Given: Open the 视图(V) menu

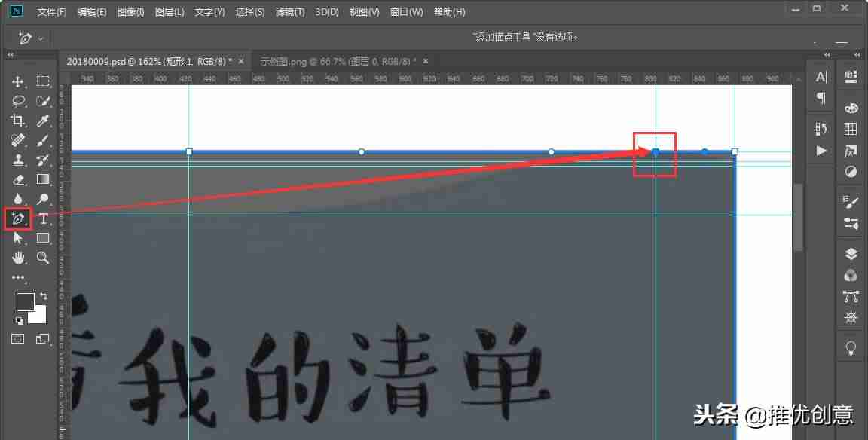Looking at the screenshot, I should pos(364,11).
